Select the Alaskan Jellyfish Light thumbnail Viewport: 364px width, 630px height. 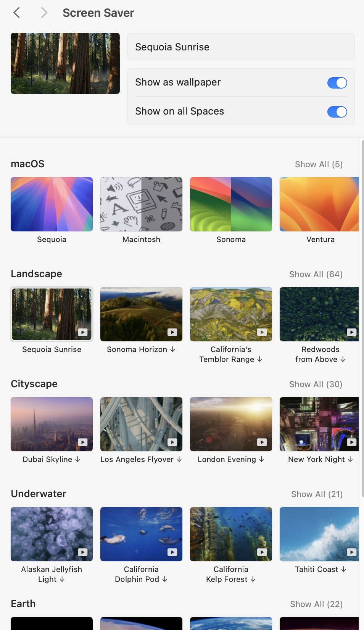pyautogui.click(x=52, y=534)
